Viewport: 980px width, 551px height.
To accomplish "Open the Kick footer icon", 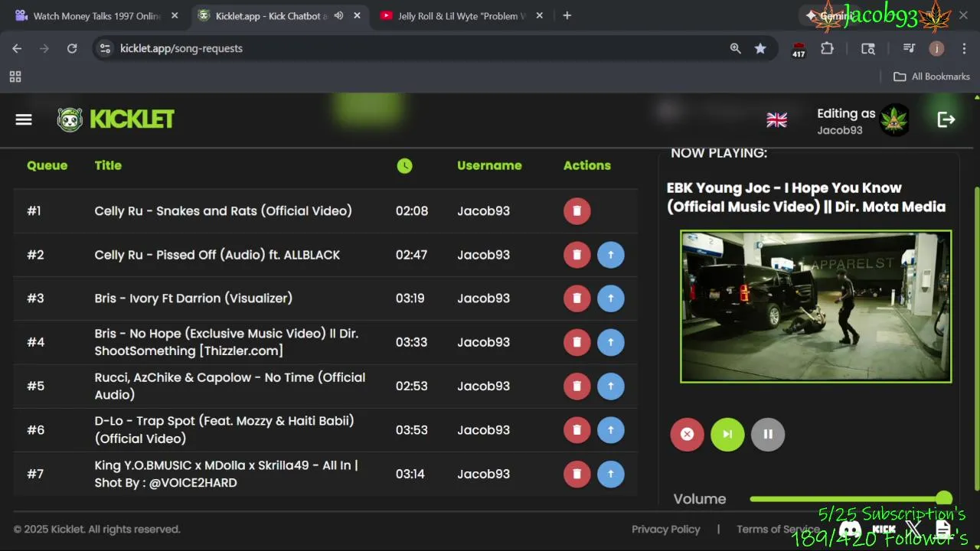I will [884, 530].
